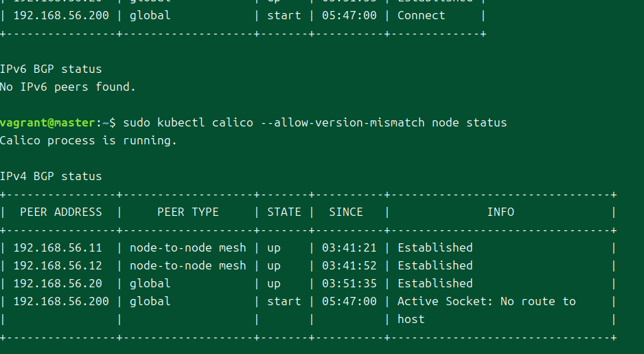
Task: Select the "IPv4 BGP status" heading
Action: pyautogui.click(x=51, y=177)
